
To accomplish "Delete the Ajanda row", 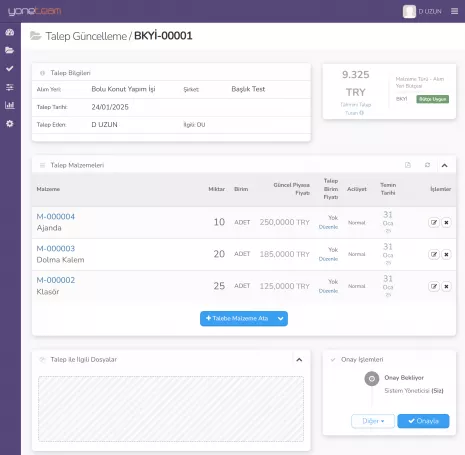I will [446, 222].
